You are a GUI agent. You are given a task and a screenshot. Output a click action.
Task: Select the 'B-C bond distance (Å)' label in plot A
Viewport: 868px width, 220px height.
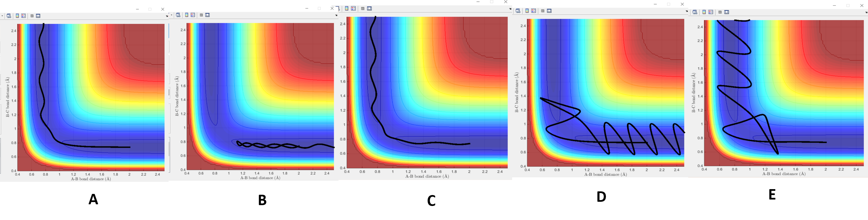pos(7,97)
